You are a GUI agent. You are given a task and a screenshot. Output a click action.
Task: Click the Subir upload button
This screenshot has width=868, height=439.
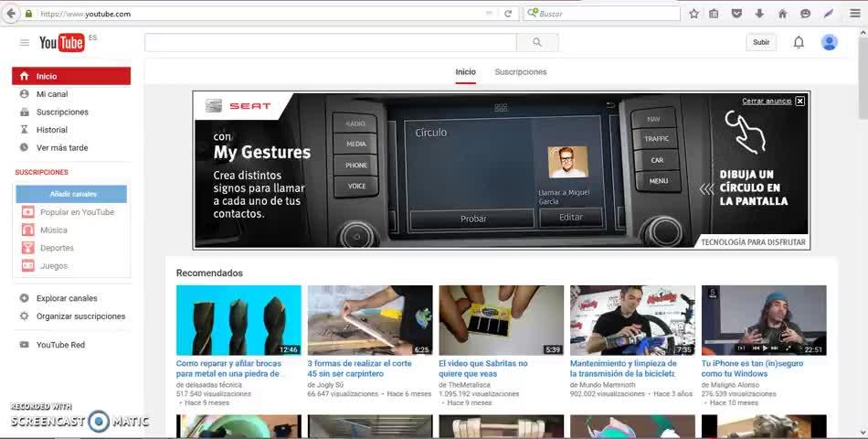(x=761, y=42)
